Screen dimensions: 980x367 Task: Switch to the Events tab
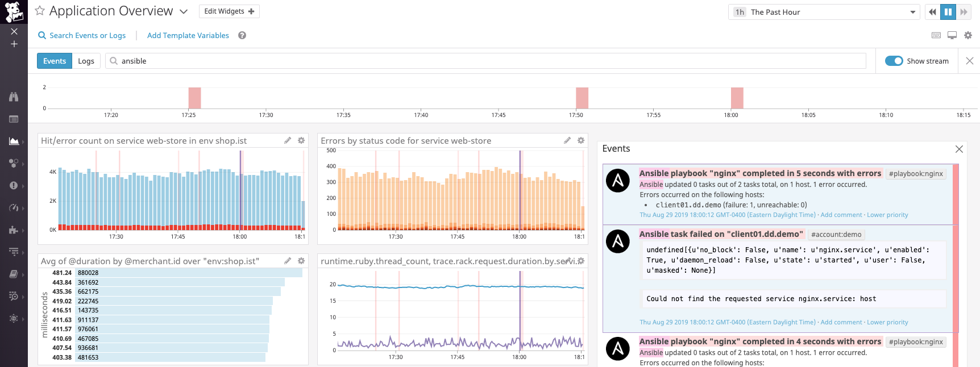click(55, 61)
